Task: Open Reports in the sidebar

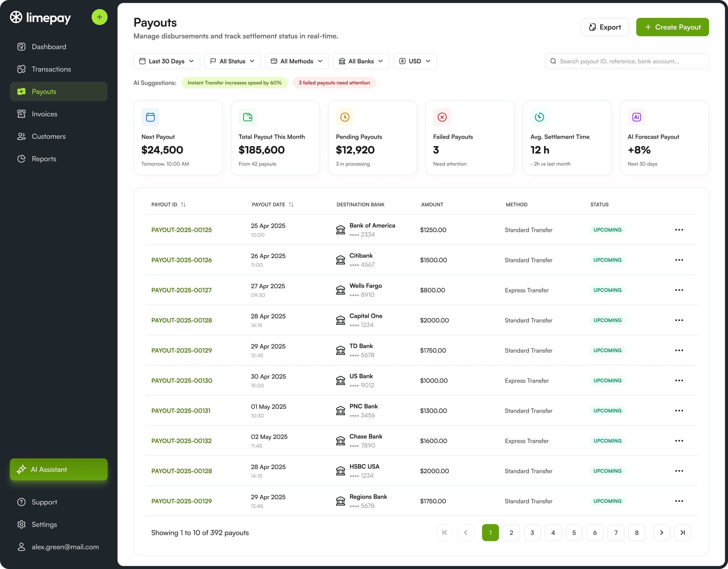Action: pyautogui.click(x=59, y=159)
